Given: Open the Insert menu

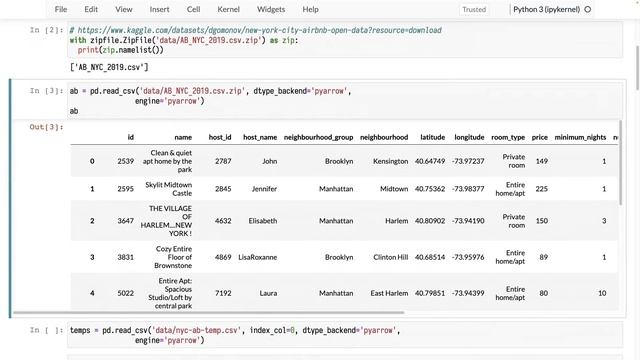Looking at the screenshot, I should (x=159, y=9).
